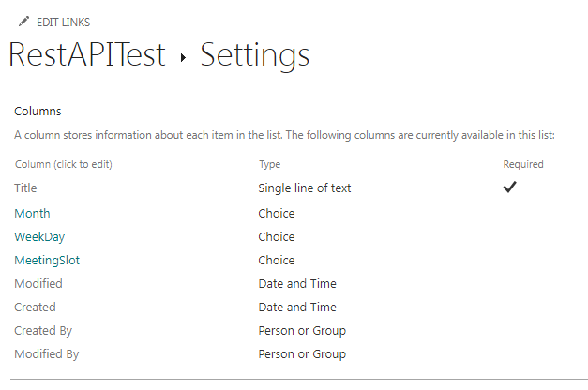Click the Choice type next to Month
The width and height of the screenshot is (588, 390).
tap(277, 214)
